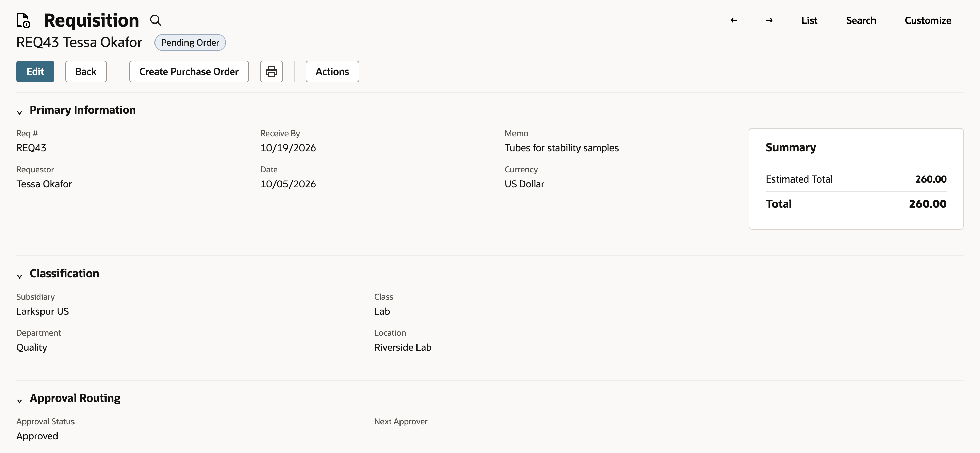The width and height of the screenshot is (980, 453).
Task: Click Create Purchase Order button
Action: [x=189, y=71]
